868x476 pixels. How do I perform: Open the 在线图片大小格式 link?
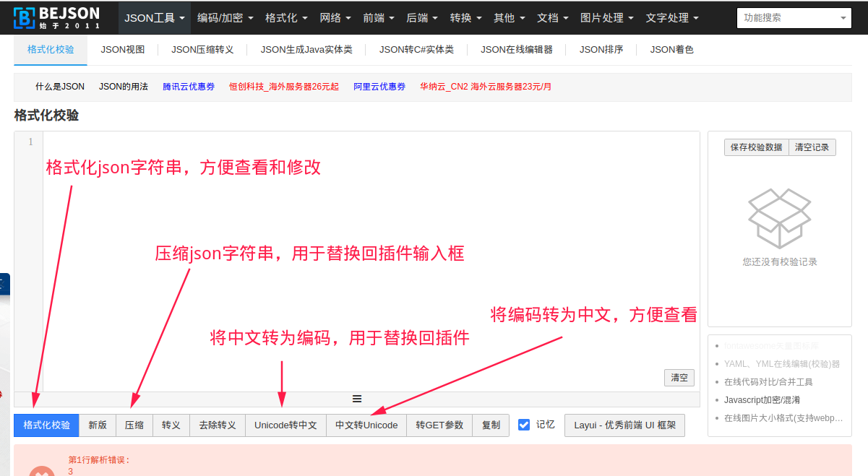pos(783,418)
